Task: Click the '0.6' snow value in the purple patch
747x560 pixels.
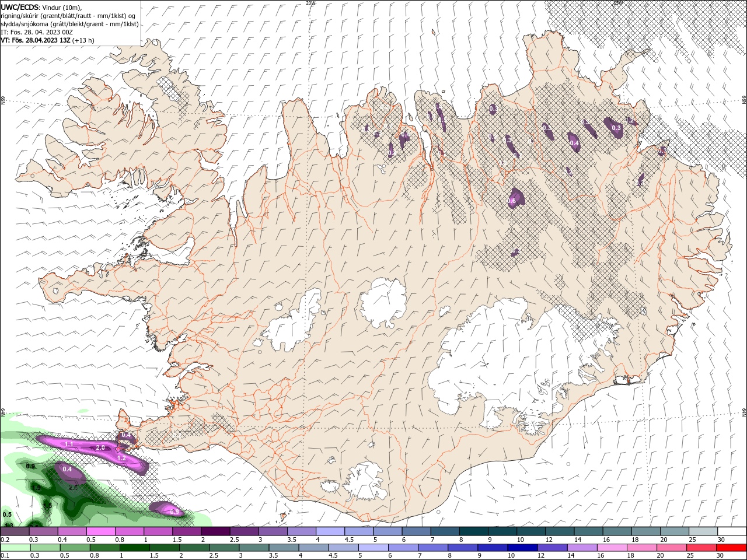Action: point(512,201)
